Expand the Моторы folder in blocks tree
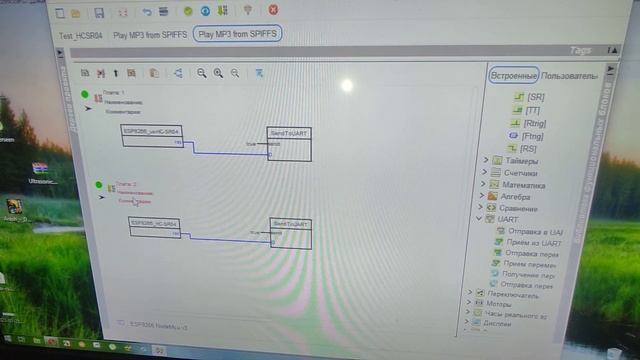The height and width of the screenshot is (360, 640). click(469, 302)
